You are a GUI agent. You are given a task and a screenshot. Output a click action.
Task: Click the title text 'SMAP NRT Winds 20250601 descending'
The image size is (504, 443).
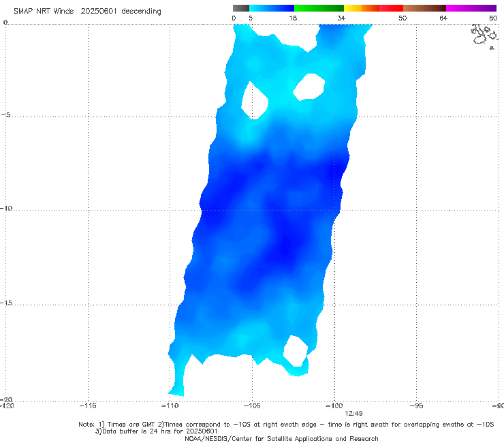(87, 12)
